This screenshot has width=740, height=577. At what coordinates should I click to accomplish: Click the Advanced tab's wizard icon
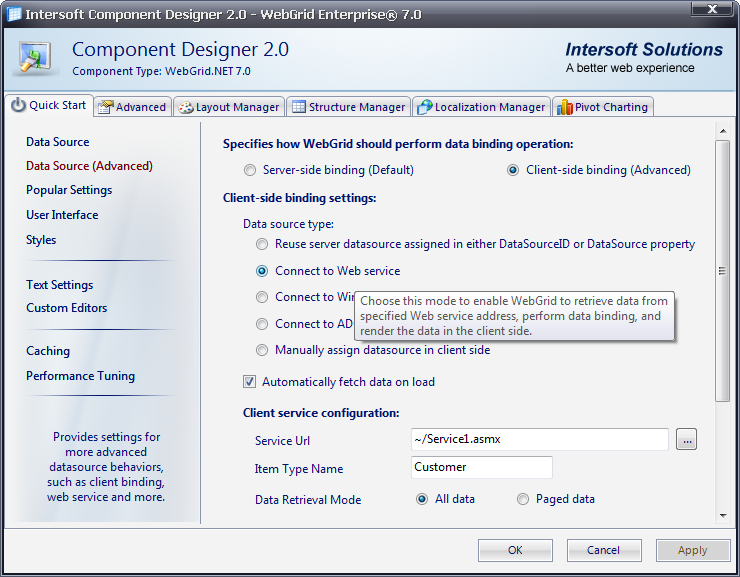(106, 107)
